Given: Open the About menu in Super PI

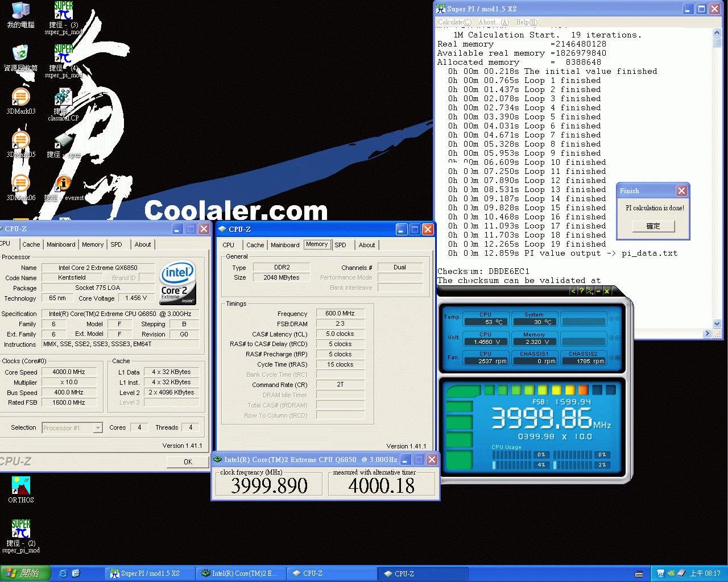Looking at the screenshot, I should click(x=494, y=22).
